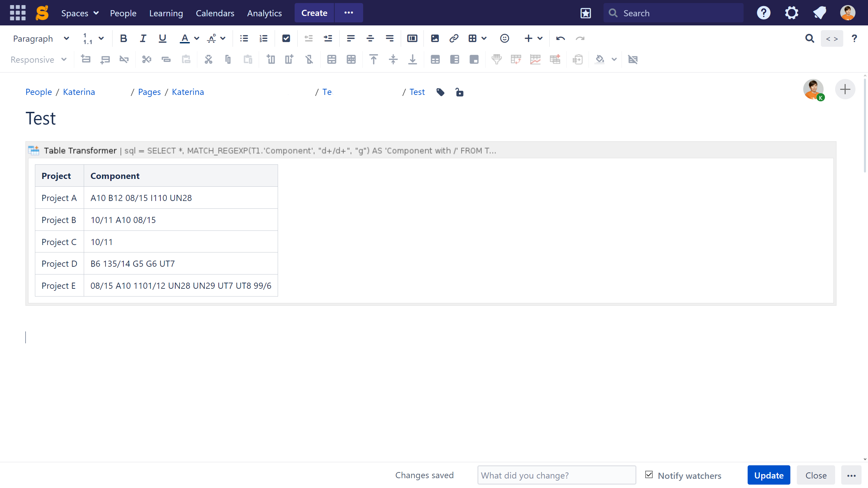Click the table Cut row icon
This screenshot has height=488, width=868.
pyautogui.click(x=146, y=60)
